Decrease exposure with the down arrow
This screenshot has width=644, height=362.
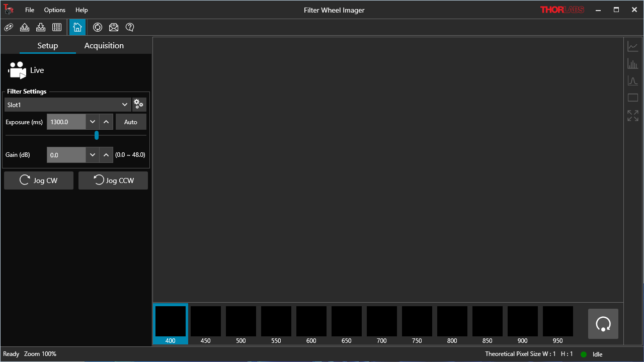[93, 122]
